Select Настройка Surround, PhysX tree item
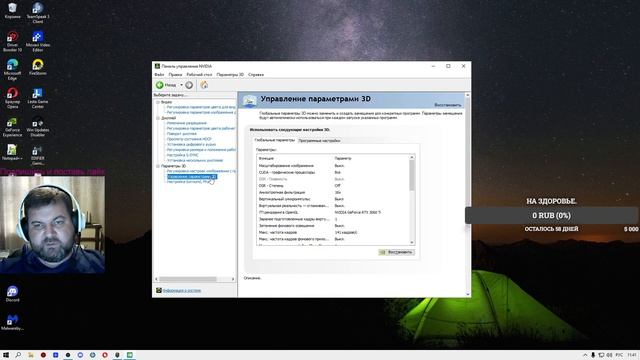The height and width of the screenshot is (360, 640). pos(188,182)
